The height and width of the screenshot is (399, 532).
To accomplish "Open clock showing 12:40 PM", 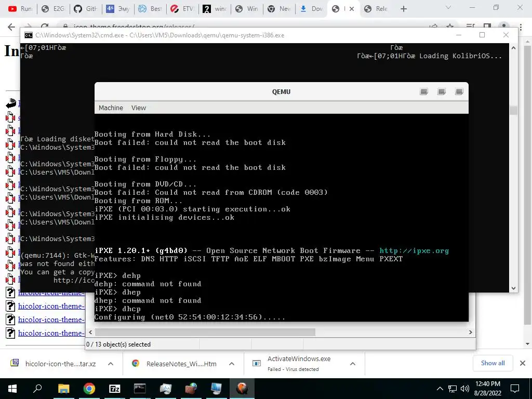I will click(x=487, y=389).
